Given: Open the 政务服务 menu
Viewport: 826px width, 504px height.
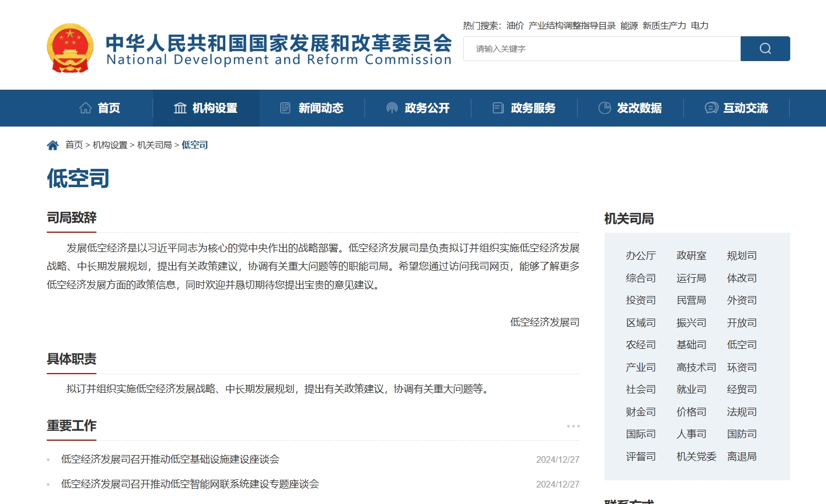Looking at the screenshot, I should [532, 108].
